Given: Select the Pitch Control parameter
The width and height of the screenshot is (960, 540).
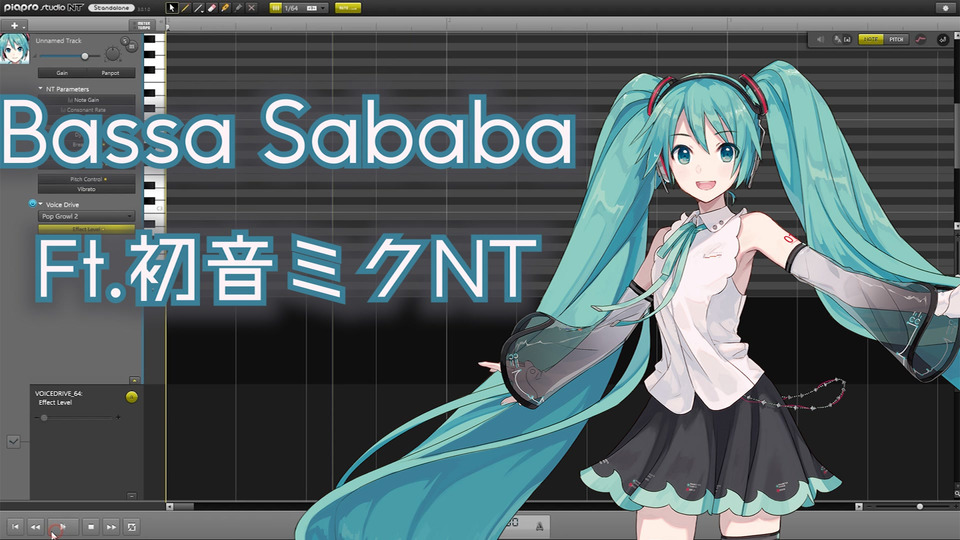Looking at the screenshot, I should coord(86,179).
